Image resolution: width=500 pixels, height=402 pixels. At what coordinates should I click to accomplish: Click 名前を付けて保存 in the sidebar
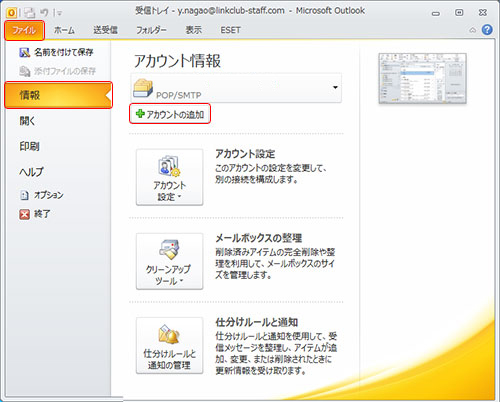[x=57, y=52]
